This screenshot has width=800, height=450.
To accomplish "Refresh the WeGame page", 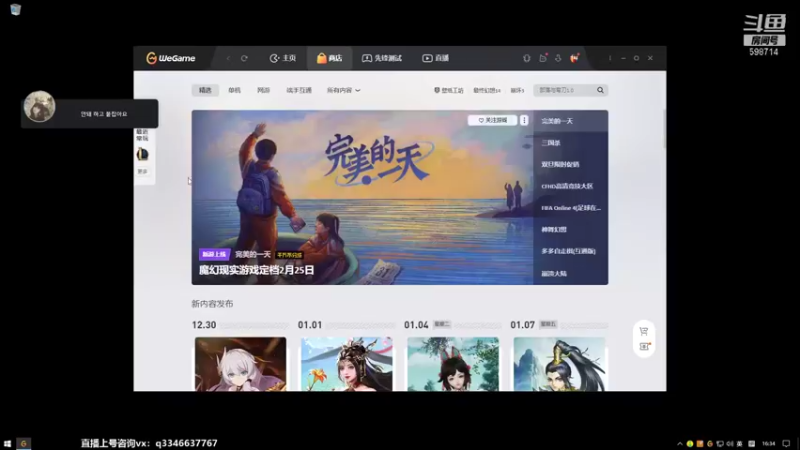I will pyautogui.click(x=244, y=58).
